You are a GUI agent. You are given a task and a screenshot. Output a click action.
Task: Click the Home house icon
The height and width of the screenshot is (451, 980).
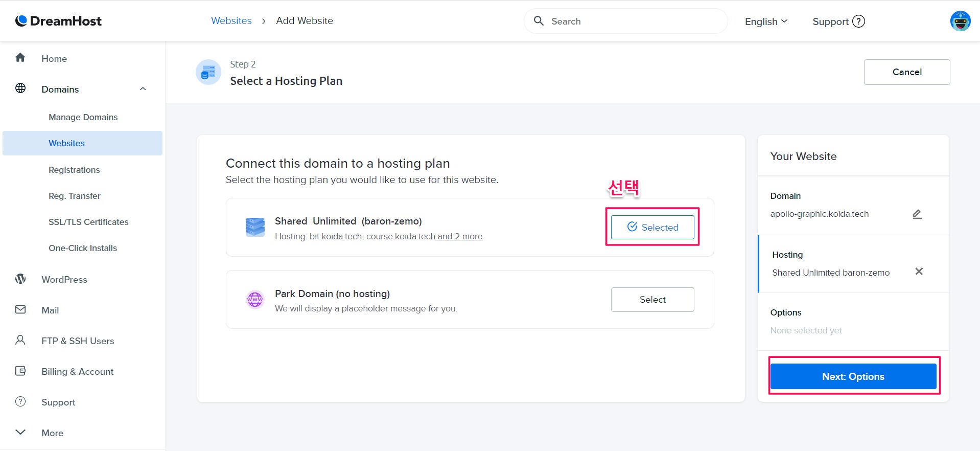coord(20,58)
